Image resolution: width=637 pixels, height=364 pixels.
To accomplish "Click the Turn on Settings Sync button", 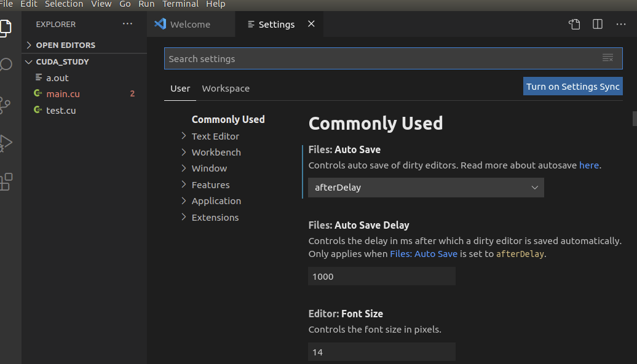I will pos(572,86).
